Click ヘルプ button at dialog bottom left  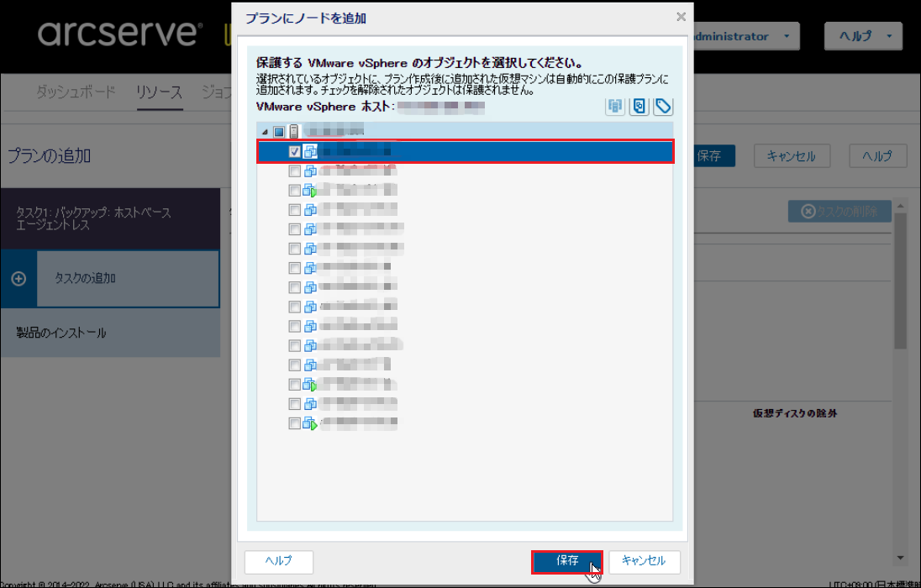[x=278, y=561]
